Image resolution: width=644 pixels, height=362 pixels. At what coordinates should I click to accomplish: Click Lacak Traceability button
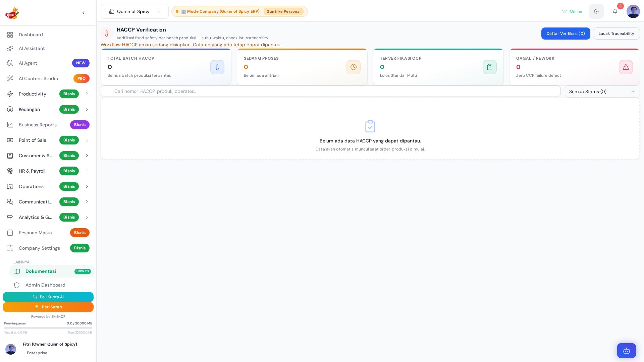click(x=616, y=34)
